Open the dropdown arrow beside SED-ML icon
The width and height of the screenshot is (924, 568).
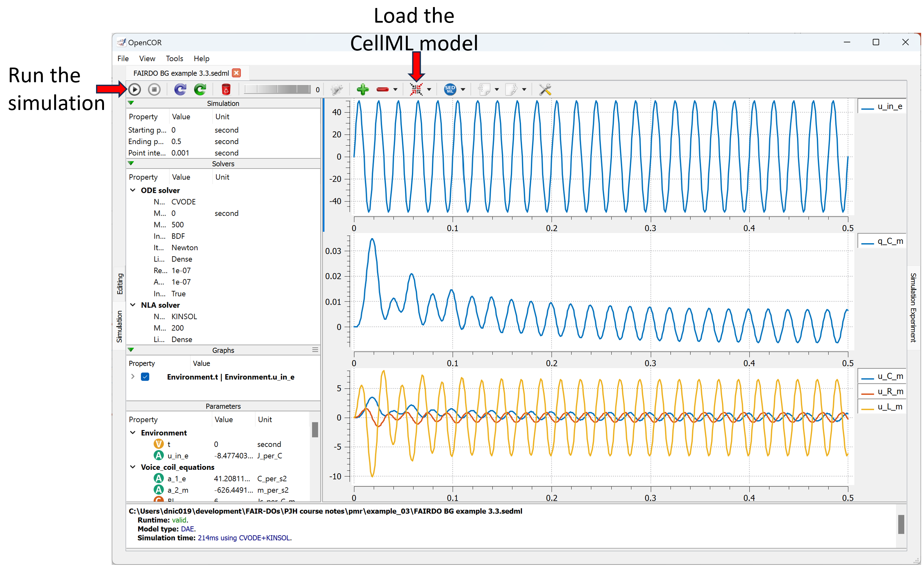463,90
